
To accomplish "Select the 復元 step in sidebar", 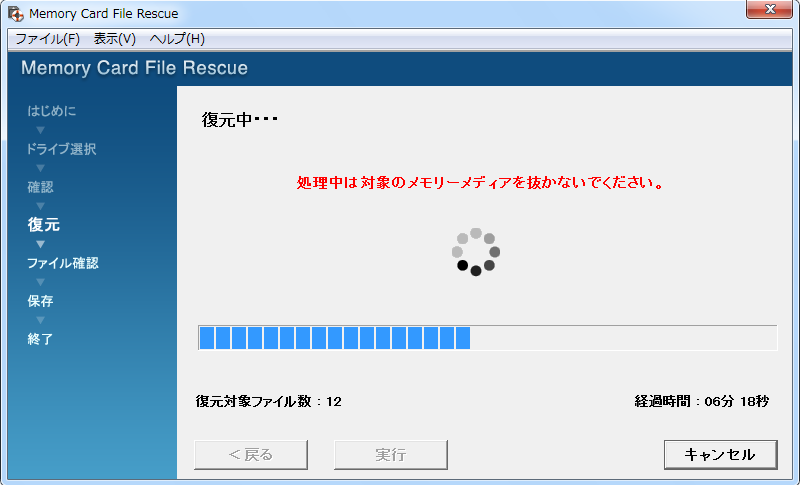I will tap(43, 224).
